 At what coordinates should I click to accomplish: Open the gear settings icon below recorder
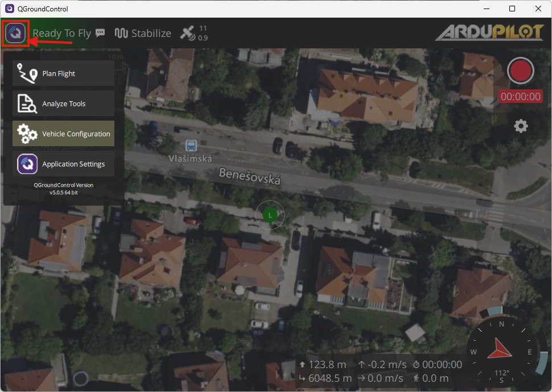[521, 126]
